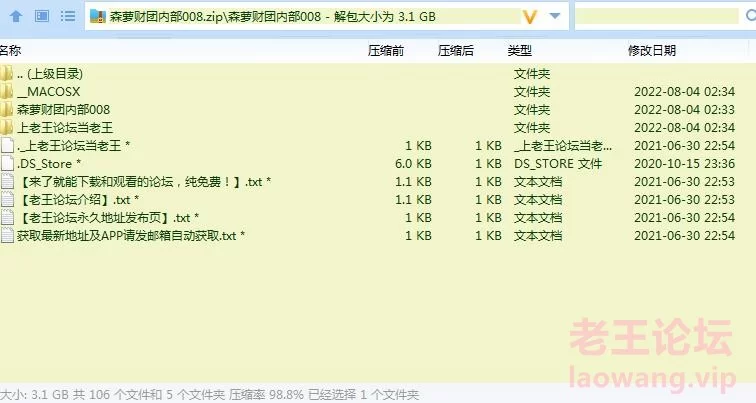The image size is (756, 403).
Task: Click folder icon of 上老王论坛当老王 row
Action: [x=7, y=128]
